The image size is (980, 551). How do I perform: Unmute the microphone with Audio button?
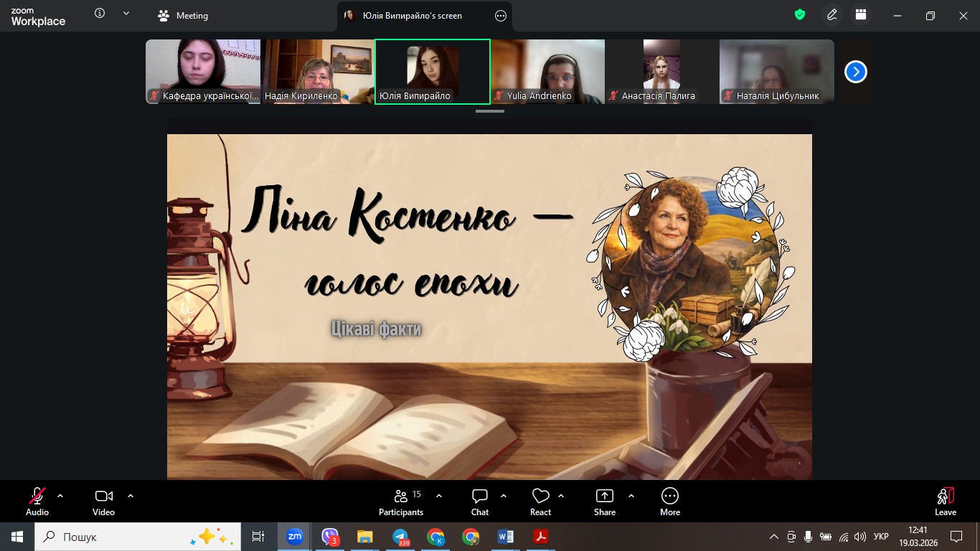coord(37,501)
